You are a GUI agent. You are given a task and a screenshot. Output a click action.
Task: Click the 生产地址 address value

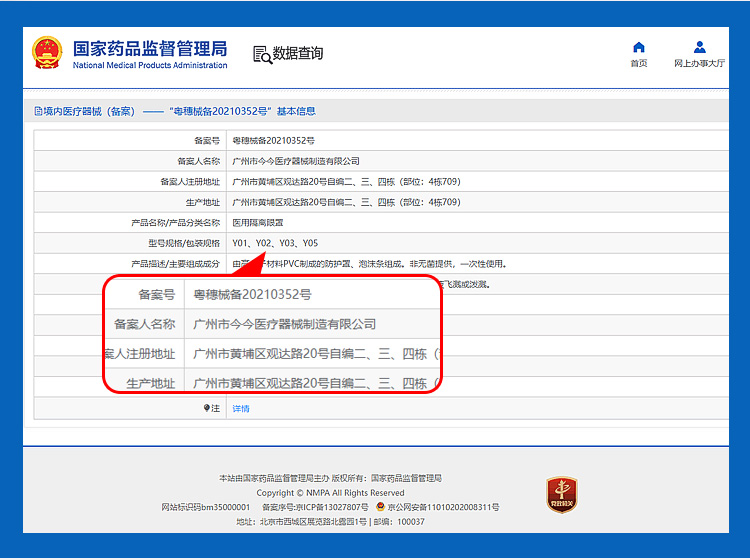point(346,202)
